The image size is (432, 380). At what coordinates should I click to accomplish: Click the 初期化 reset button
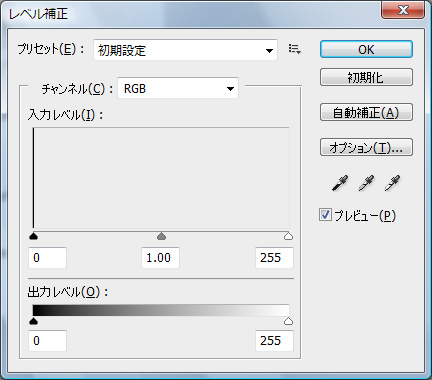click(x=366, y=77)
